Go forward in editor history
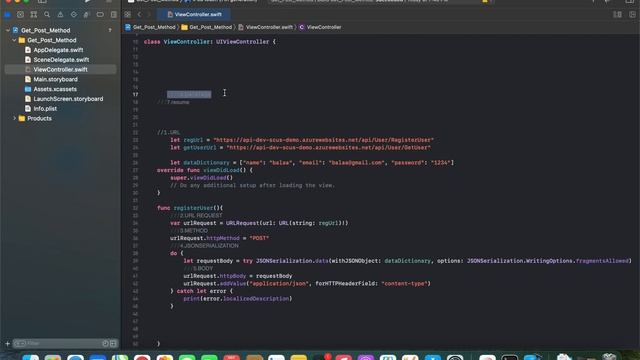This screenshot has width=640, height=360. (x=149, y=15)
